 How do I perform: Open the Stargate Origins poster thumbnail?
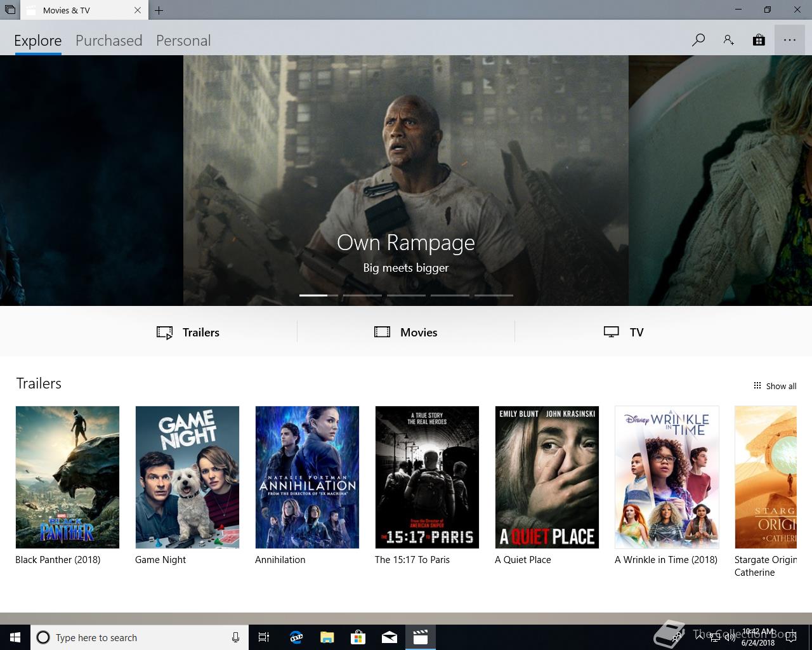(766, 477)
